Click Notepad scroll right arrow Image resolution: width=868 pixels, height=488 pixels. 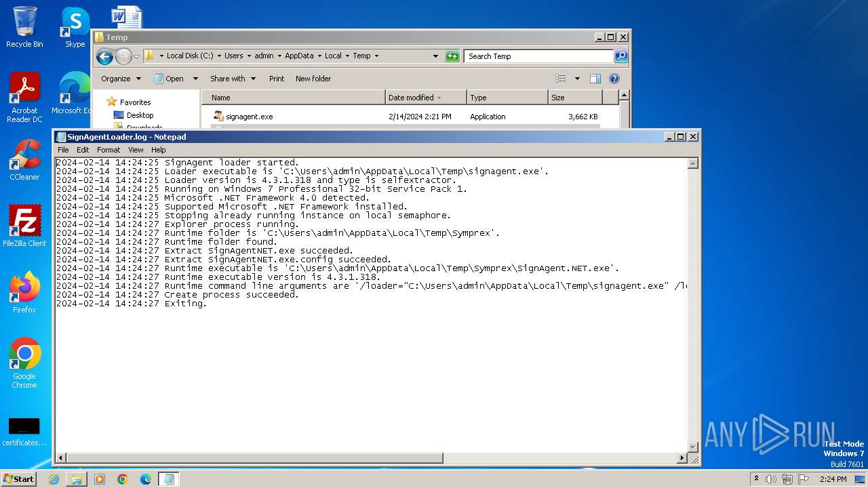click(x=682, y=458)
